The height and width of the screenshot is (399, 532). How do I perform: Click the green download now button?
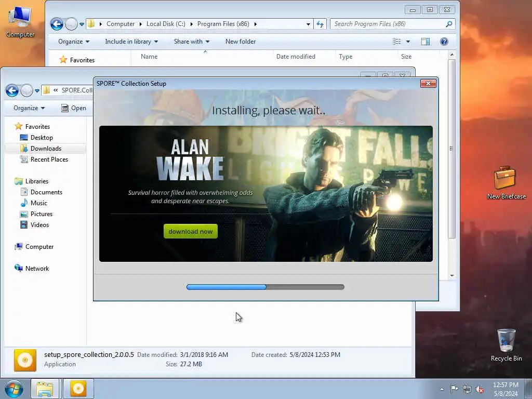pyautogui.click(x=190, y=231)
